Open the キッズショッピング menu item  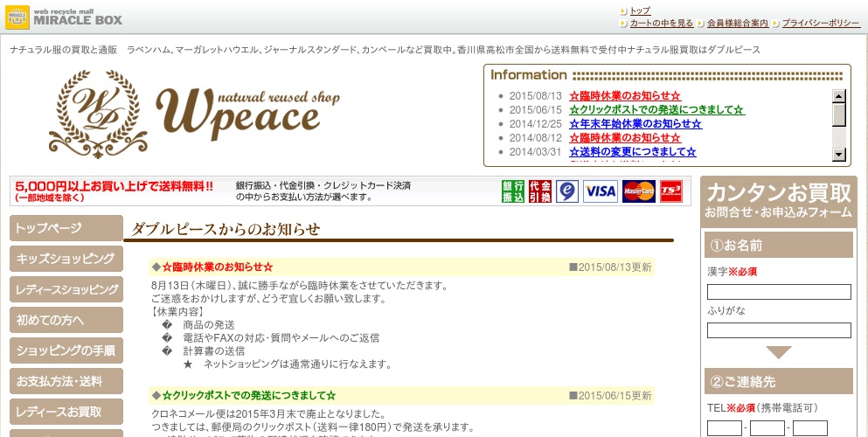coord(66,259)
